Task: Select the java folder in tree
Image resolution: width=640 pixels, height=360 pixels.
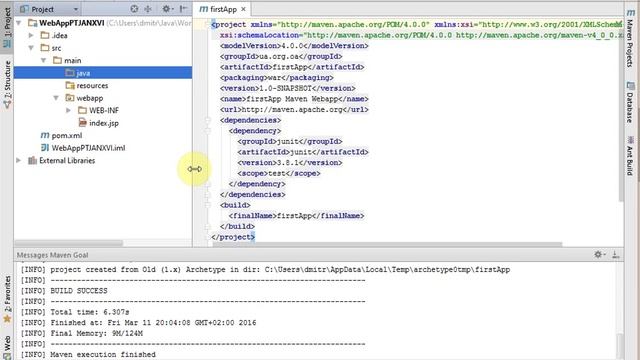Action: coord(103,73)
